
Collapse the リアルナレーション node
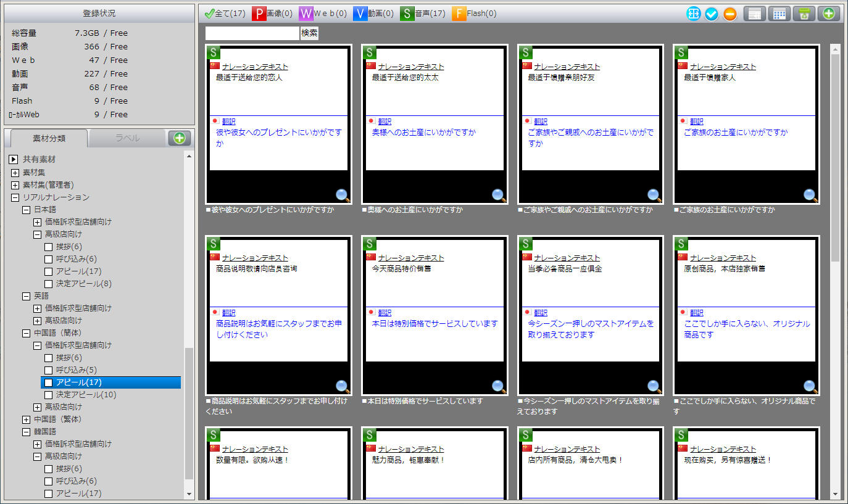tap(15, 197)
